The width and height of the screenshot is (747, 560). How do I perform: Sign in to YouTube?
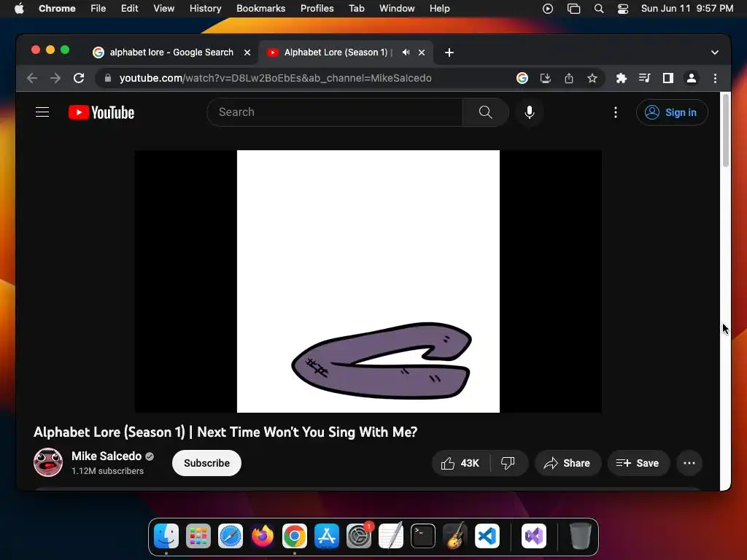tap(672, 112)
